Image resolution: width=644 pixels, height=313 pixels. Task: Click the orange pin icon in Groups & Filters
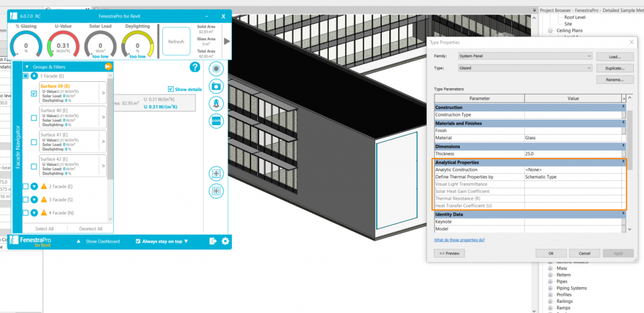coord(108,67)
